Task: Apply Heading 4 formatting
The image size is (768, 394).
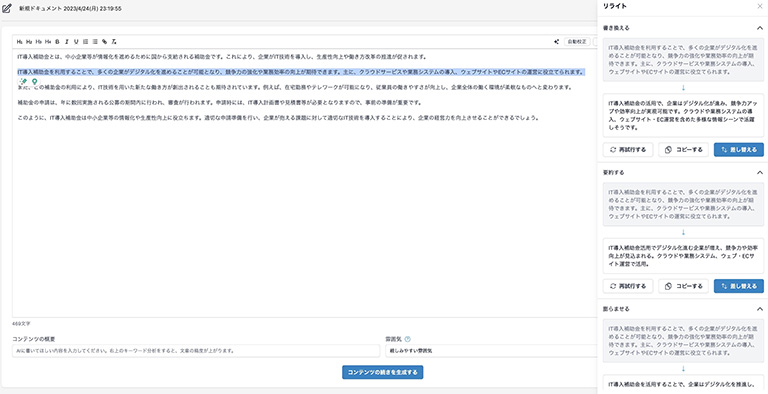Action: pyautogui.click(x=48, y=42)
